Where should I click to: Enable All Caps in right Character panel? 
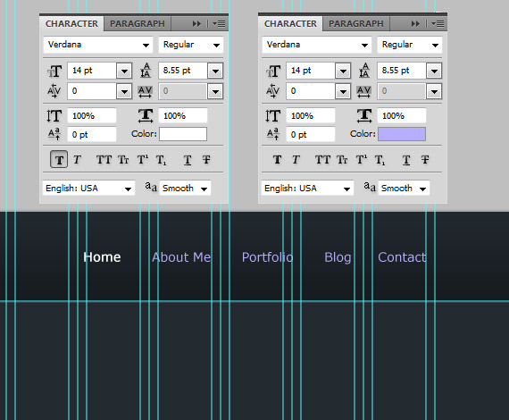coord(322,159)
